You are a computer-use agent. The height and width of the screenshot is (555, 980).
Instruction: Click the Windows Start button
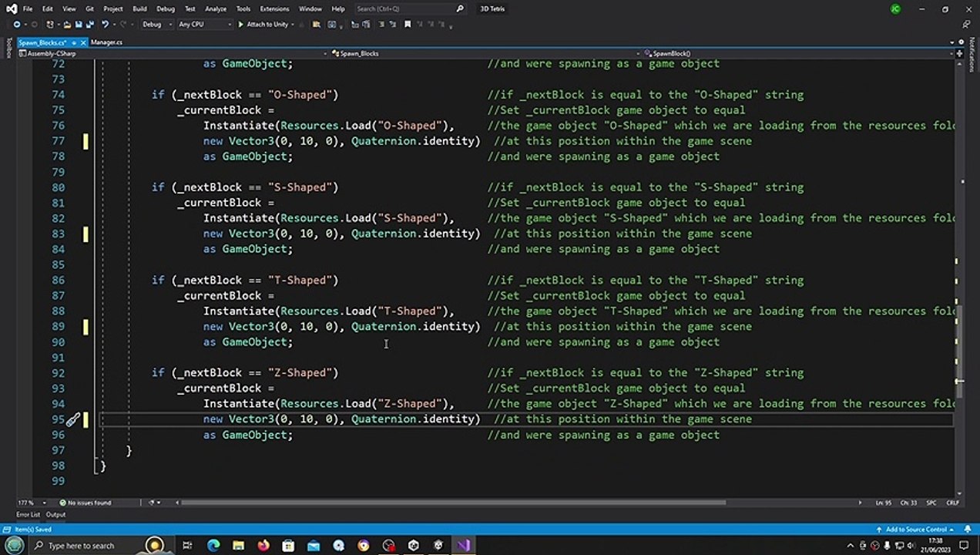(14, 545)
